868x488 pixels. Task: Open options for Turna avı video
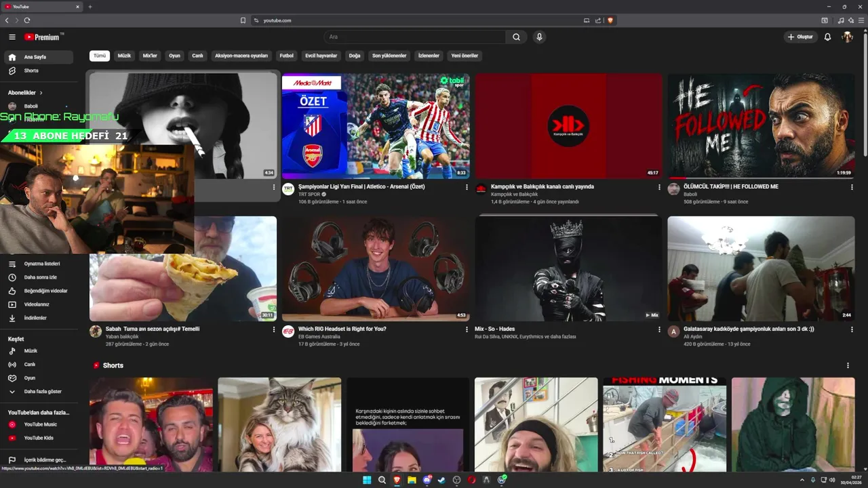(x=274, y=329)
